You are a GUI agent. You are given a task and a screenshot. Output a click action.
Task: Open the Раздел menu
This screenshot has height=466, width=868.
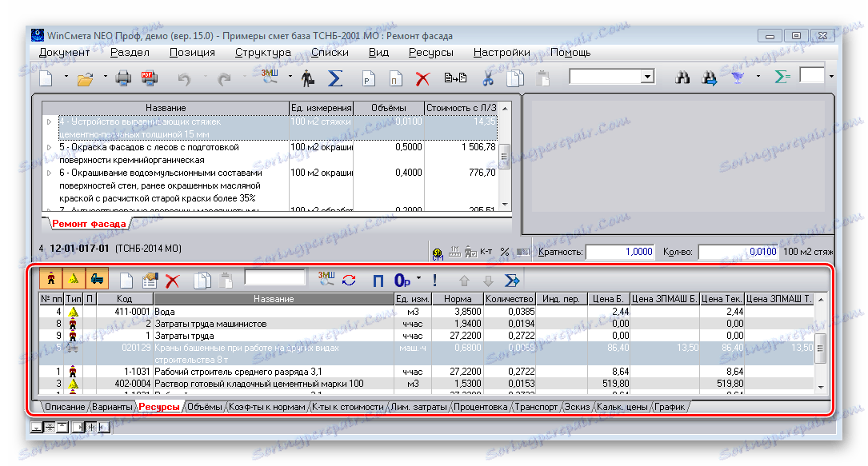click(x=130, y=53)
